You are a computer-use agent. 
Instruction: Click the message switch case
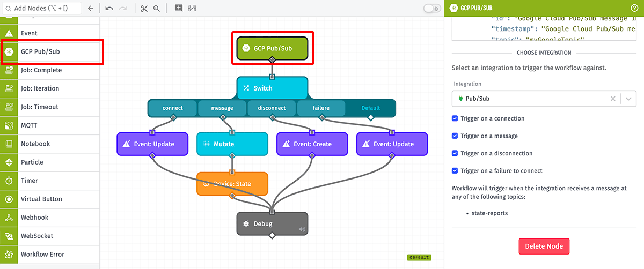(222, 108)
